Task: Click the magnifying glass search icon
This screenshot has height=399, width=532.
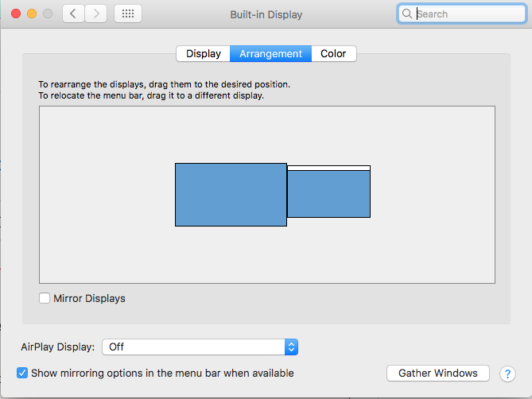Action: click(407, 14)
